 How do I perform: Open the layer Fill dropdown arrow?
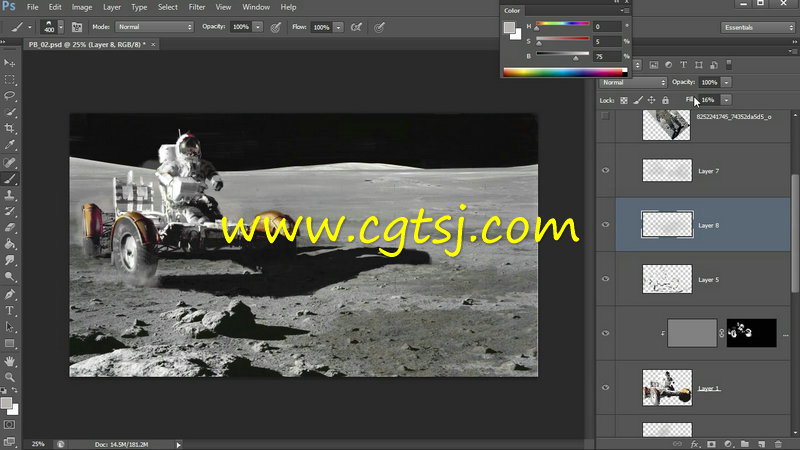coord(727,100)
